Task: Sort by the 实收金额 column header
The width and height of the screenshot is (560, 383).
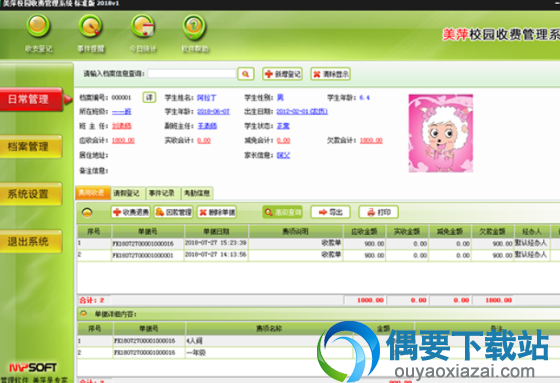Action: (407, 232)
